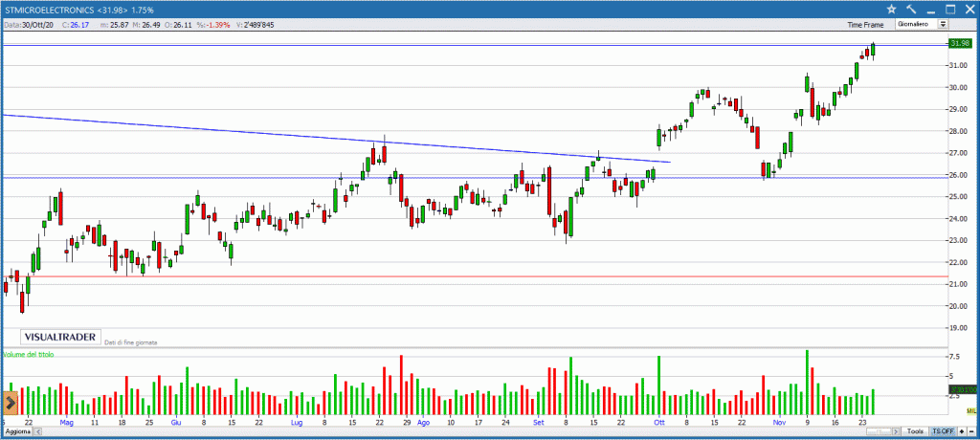Image resolution: width=980 pixels, height=440 pixels.
Task: Click the Ago month label on time axis
Action: [423, 422]
